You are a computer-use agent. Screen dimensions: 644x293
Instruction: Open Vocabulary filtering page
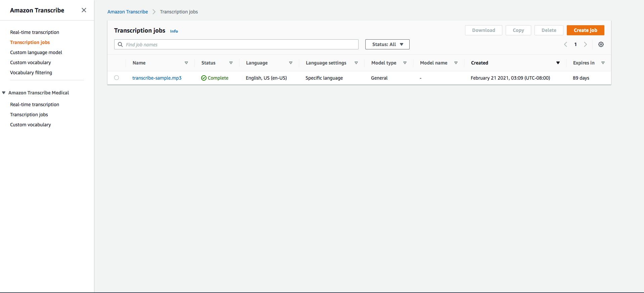[31, 73]
